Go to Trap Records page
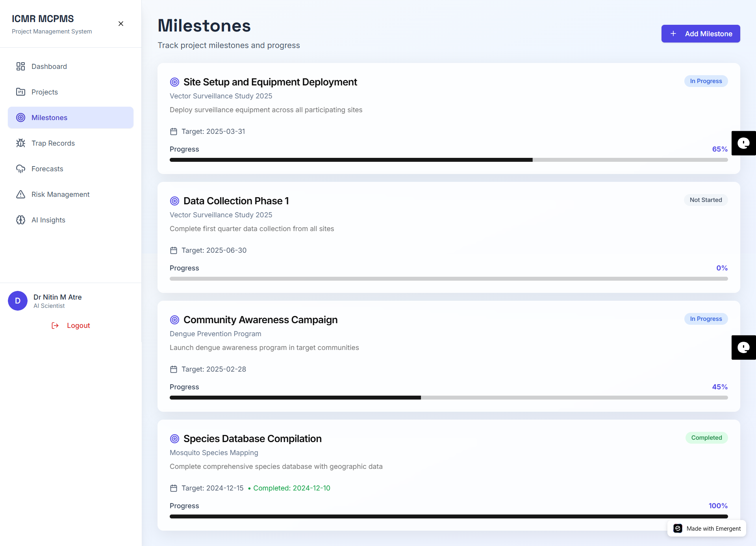Screen dimensions: 756x546 pyautogui.click(x=53, y=143)
